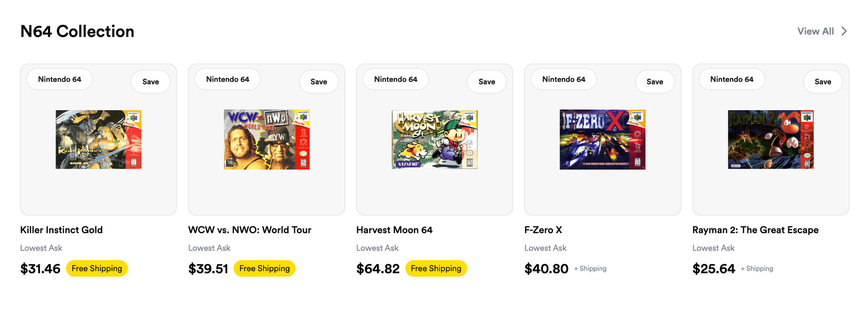The height and width of the screenshot is (315, 868).
Task: Open the View All link
Action: point(815,31)
